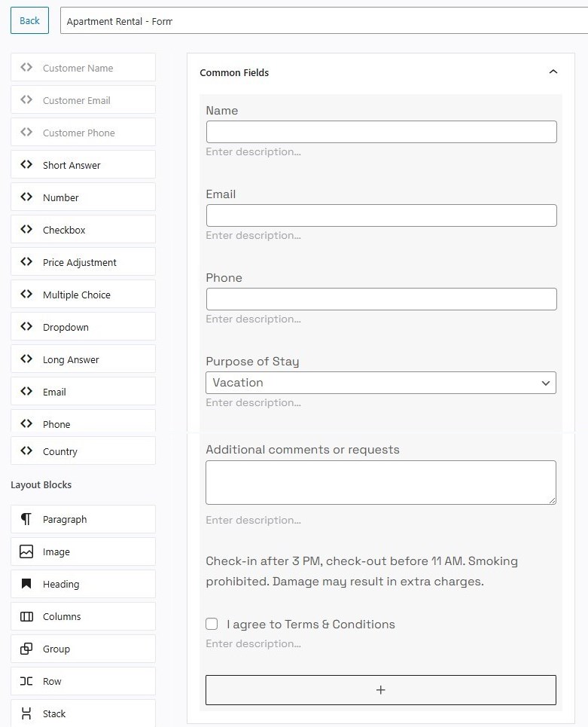Viewport: 588px width, 727px height.
Task: Select the Heading block icon
Action: (x=26, y=584)
